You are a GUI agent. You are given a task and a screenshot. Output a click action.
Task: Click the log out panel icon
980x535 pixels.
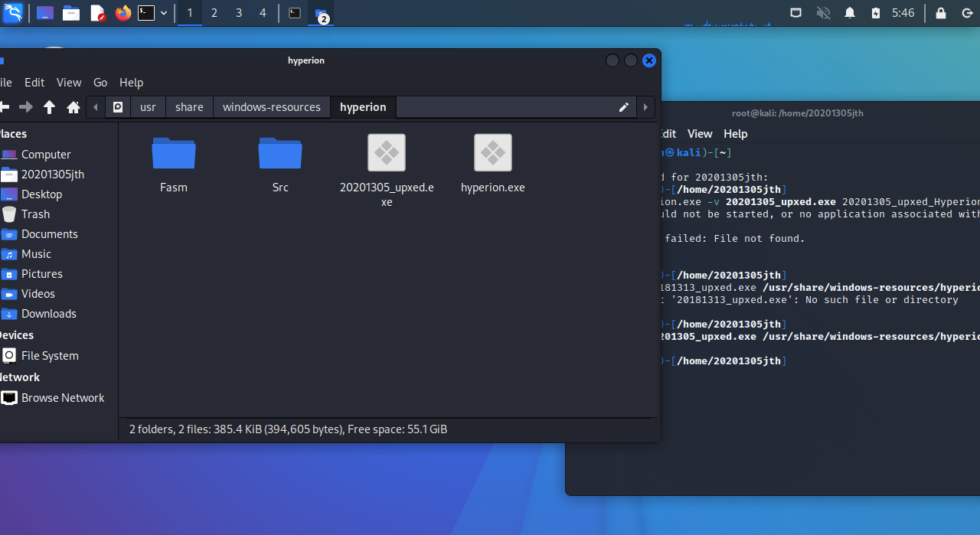pyautogui.click(x=966, y=13)
